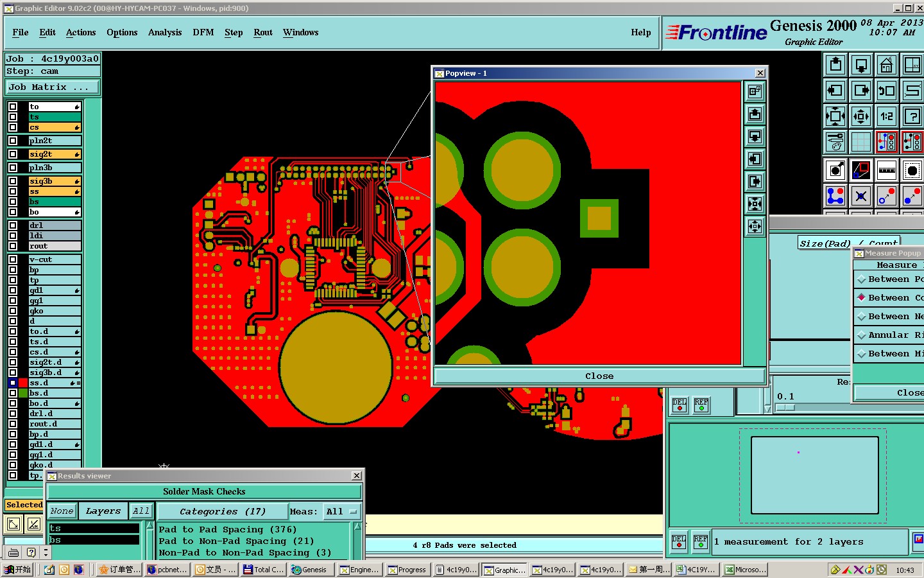The height and width of the screenshot is (578, 924).
Task: Click Solder Mask Checks header button
Action: click(204, 492)
